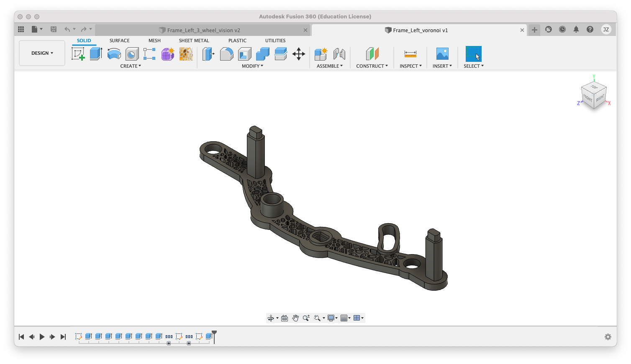Click the New Component icon
This screenshot has width=631, height=364.
tap(321, 54)
